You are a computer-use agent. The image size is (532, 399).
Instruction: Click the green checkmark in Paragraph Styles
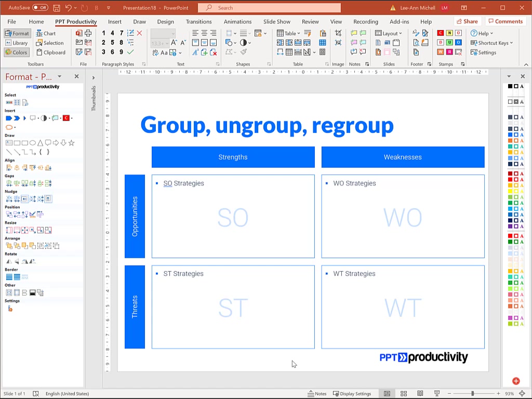(130, 52)
